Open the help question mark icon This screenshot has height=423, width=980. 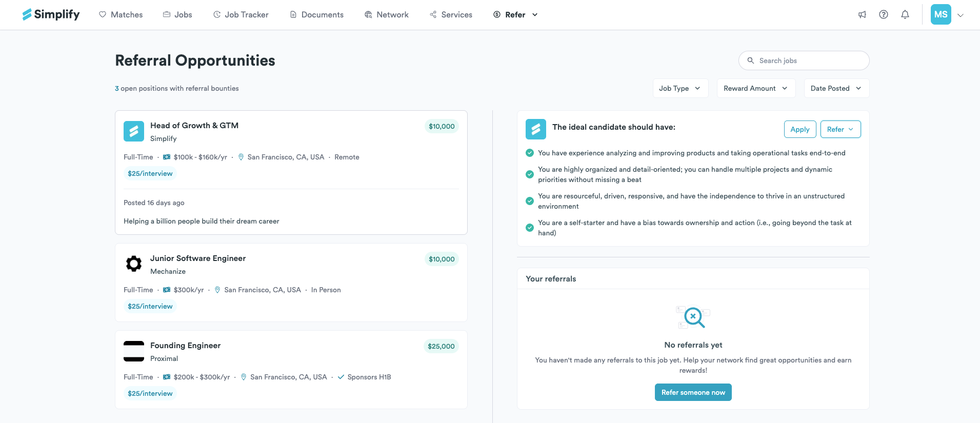(884, 14)
